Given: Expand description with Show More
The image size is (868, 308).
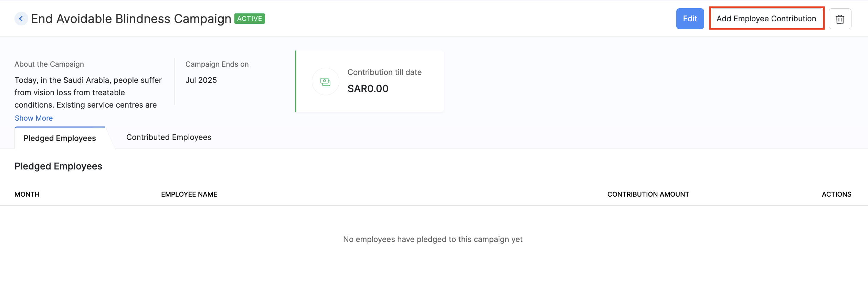Looking at the screenshot, I should coord(34,118).
